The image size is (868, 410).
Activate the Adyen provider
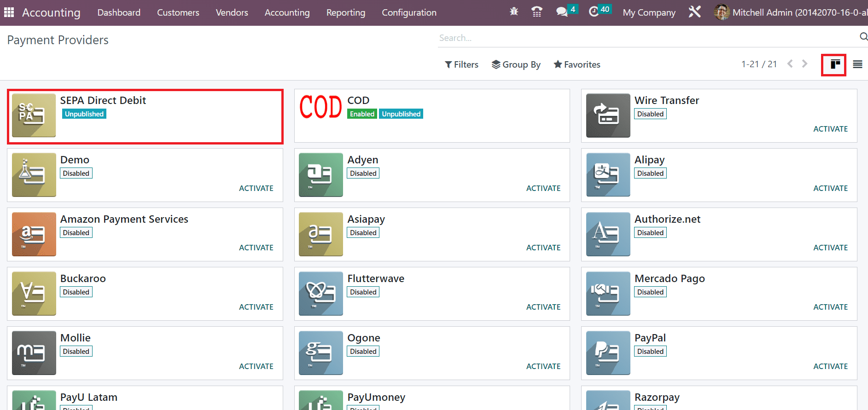pyautogui.click(x=543, y=188)
